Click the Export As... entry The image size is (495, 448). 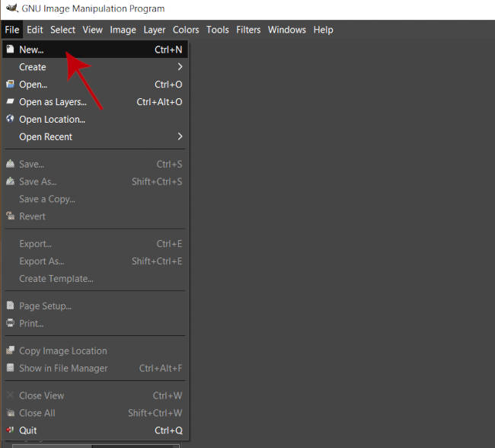coord(95,261)
